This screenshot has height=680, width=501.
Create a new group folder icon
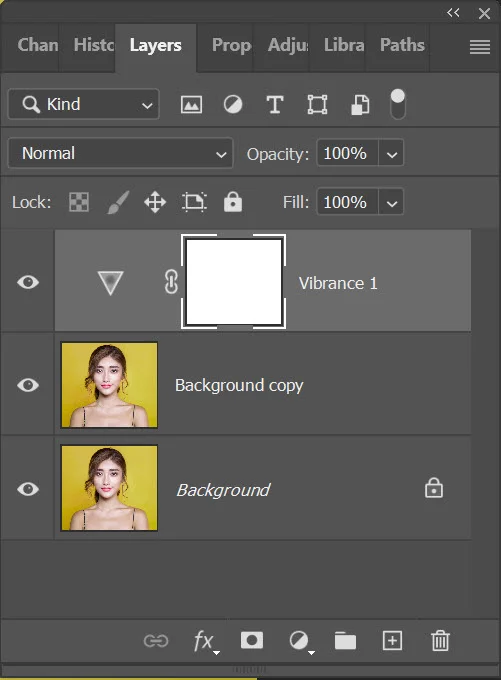[x=345, y=641]
